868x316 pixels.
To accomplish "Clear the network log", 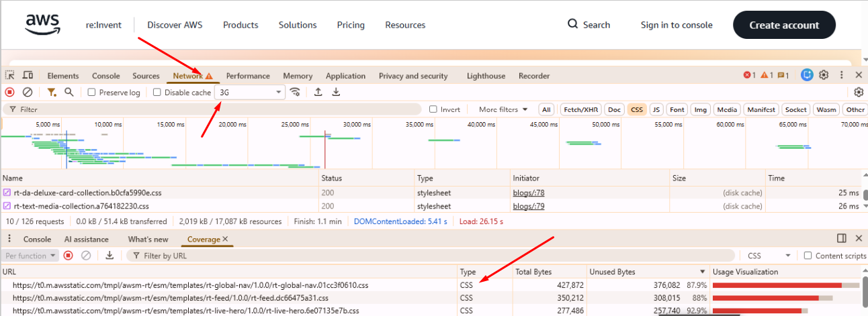I will click(x=28, y=92).
